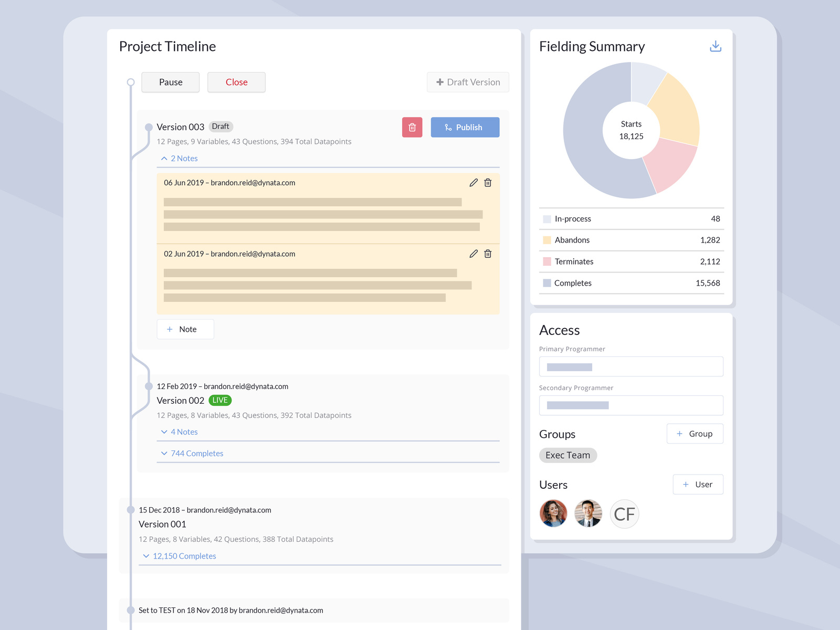840x630 pixels.
Task: Expand the 744 Completes section
Action: coord(192,453)
